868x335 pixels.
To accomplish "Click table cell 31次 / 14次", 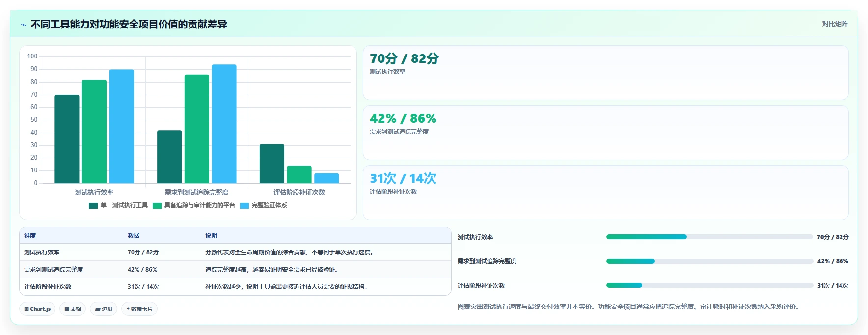I will pos(143,287).
